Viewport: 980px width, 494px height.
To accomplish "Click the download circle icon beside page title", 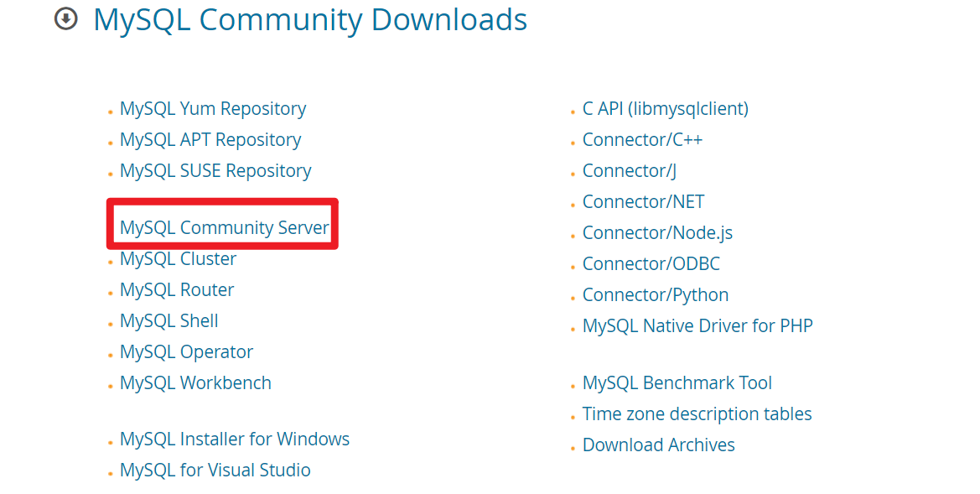I will tap(66, 18).
